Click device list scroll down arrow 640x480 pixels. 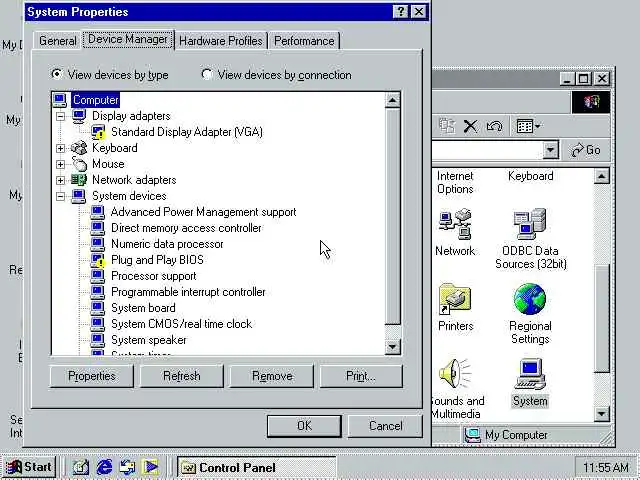coord(392,347)
